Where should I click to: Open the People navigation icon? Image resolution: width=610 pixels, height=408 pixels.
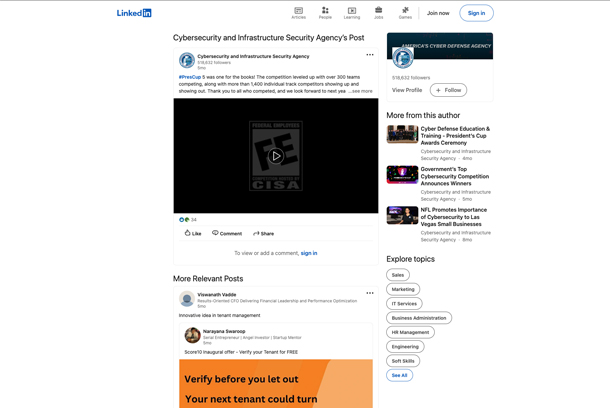coord(325,13)
